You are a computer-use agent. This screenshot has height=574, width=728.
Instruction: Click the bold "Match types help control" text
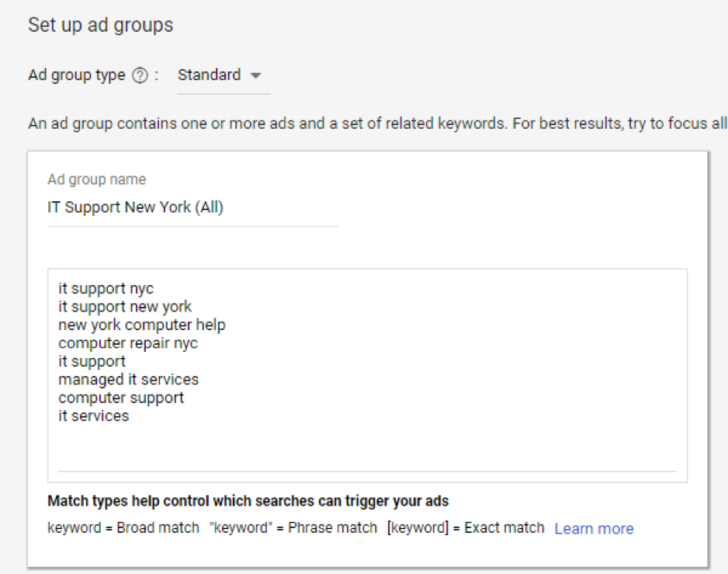coord(248,501)
